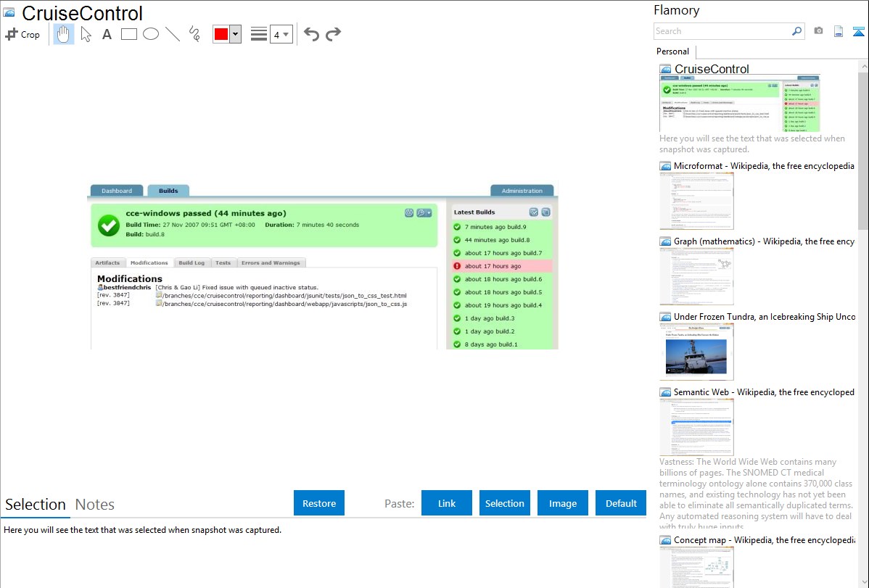This screenshot has height=588, width=869.
Task: Select the text annotation tool
Action: click(x=107, y=34)
